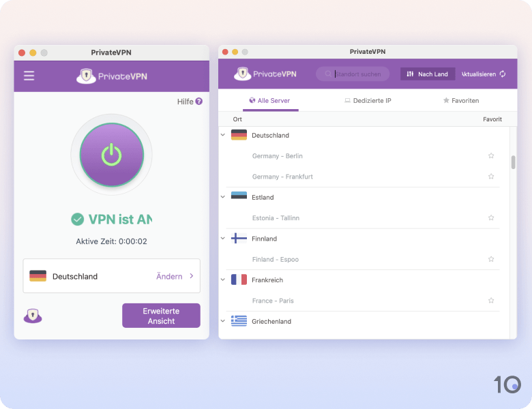532x409 pixels.
Task: Click the Frankreich country label
Action: pos(267,280)
